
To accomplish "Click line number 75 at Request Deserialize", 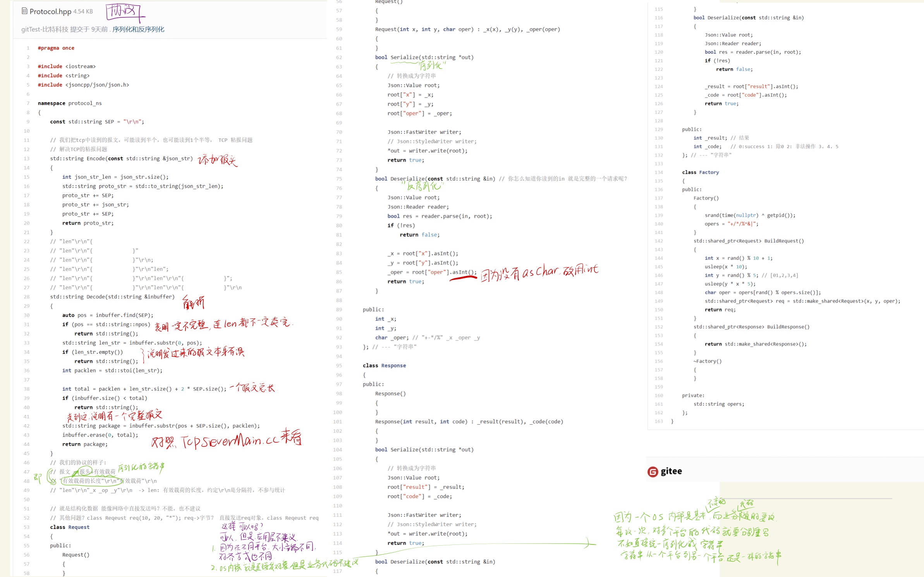I will click(x=339, y=179).
